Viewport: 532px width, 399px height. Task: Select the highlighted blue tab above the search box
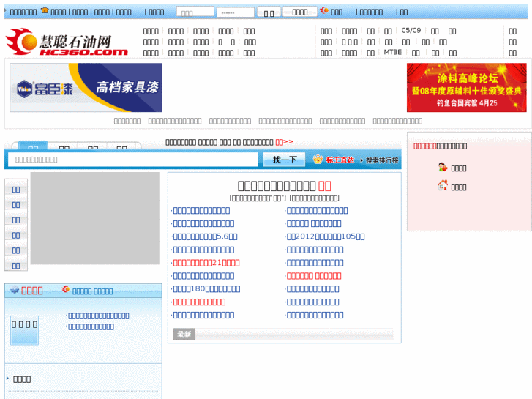(x=33, y=146)
